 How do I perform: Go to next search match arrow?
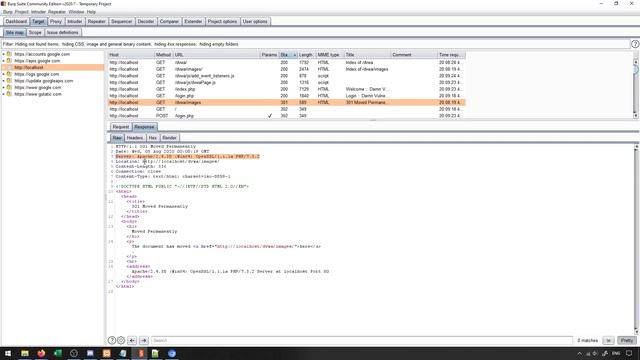[x=144, y=340]
